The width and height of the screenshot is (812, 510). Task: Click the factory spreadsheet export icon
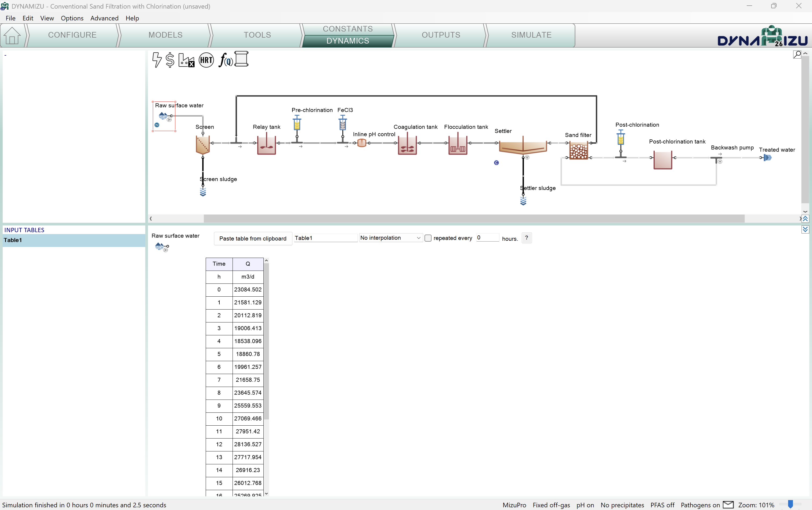click(186, 60)
